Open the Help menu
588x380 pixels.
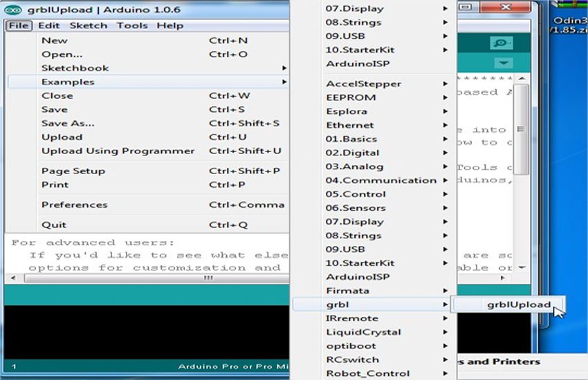pos(169,26)
